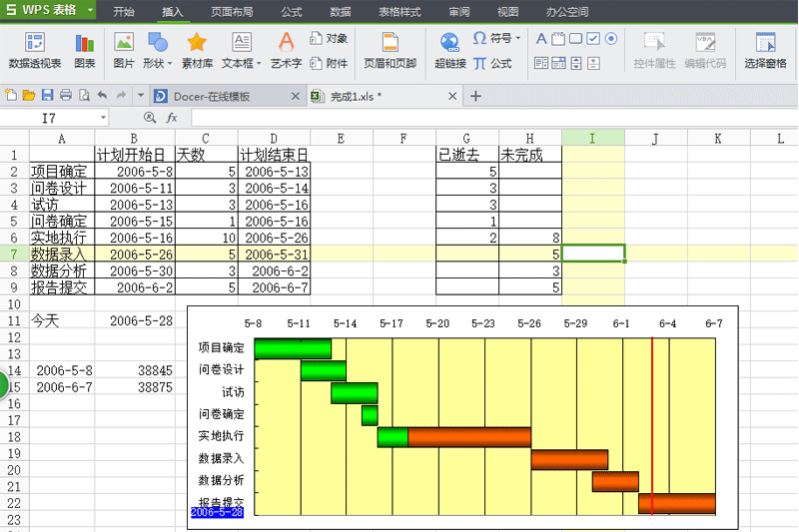Select the button form control
This screenshot has width=799, height=532.
576,39
